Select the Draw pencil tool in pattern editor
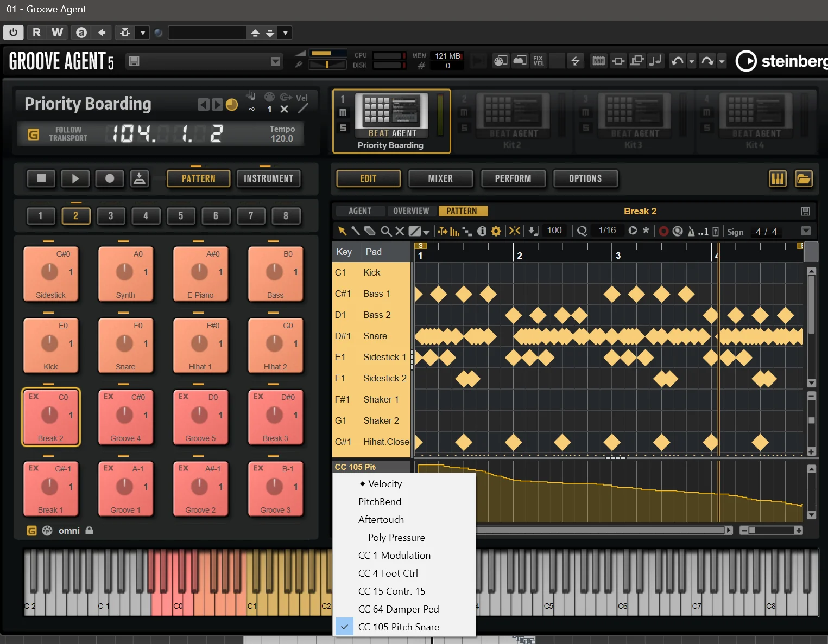 point(356,231)
